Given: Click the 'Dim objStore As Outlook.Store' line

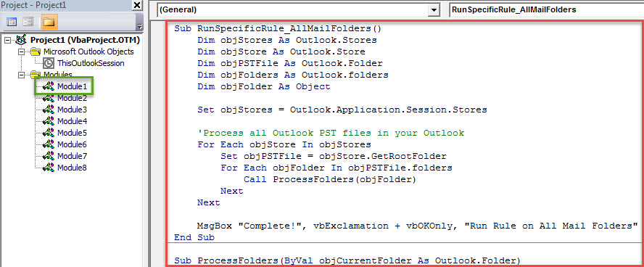Looking at the screenshot, I should (x=281, y=52).
